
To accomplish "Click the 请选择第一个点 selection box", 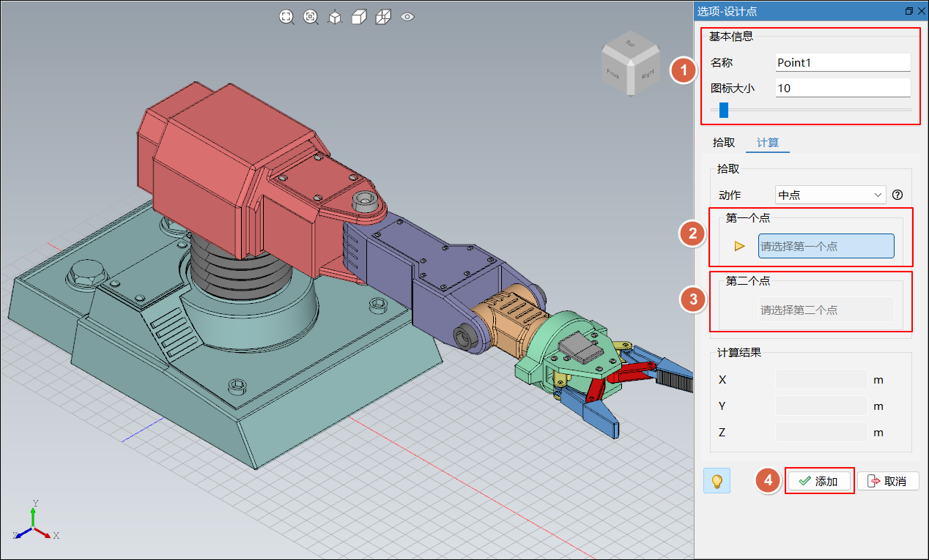I will click(x=826, y=246).
